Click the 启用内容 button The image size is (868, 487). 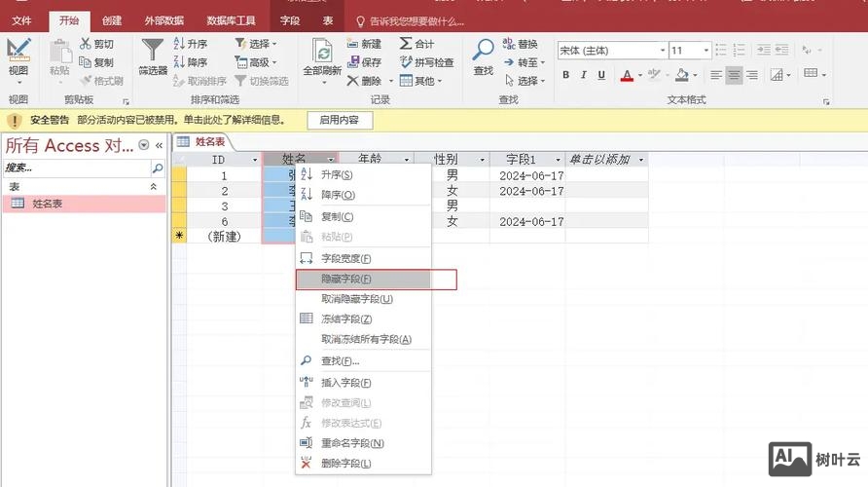click(340, 120)
